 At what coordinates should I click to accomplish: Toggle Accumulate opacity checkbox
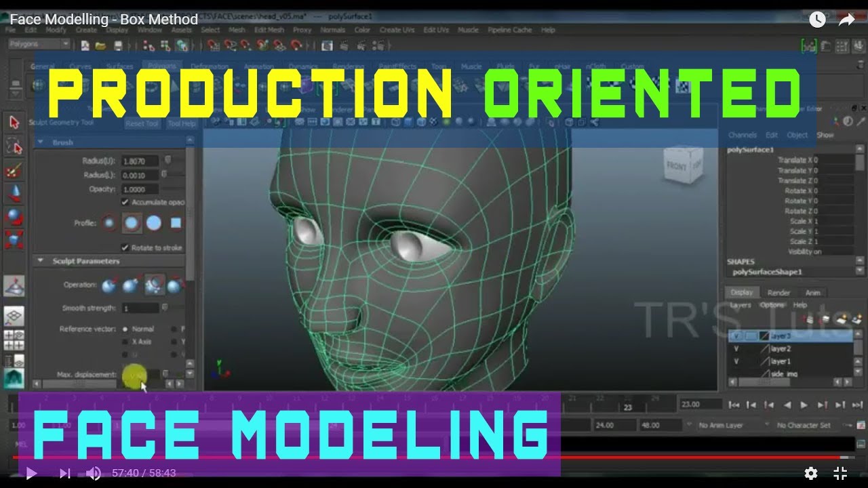(x=125, y=203)
